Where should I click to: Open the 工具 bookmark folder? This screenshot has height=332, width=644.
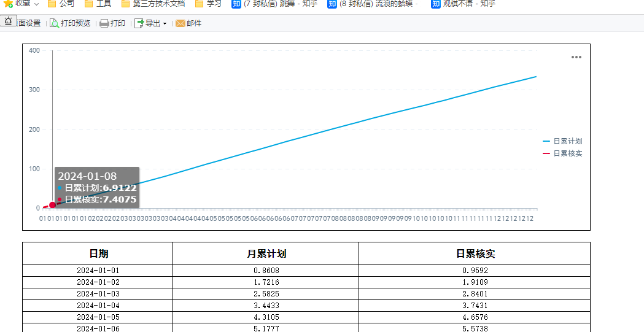98,4
